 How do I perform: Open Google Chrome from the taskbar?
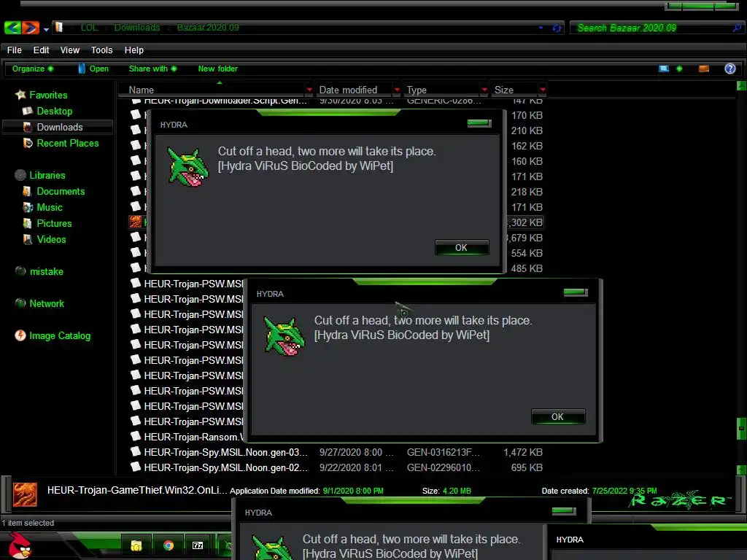169,545
